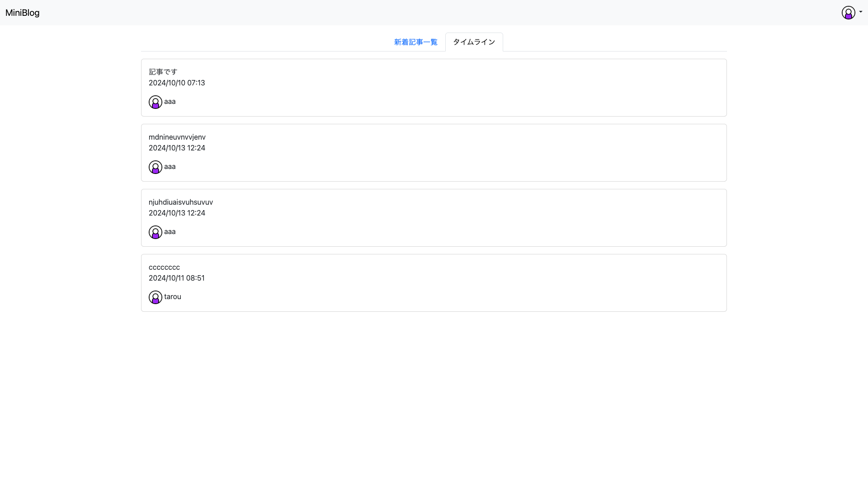
Task: Open author aaa on 記事です post
Action: 170,102
